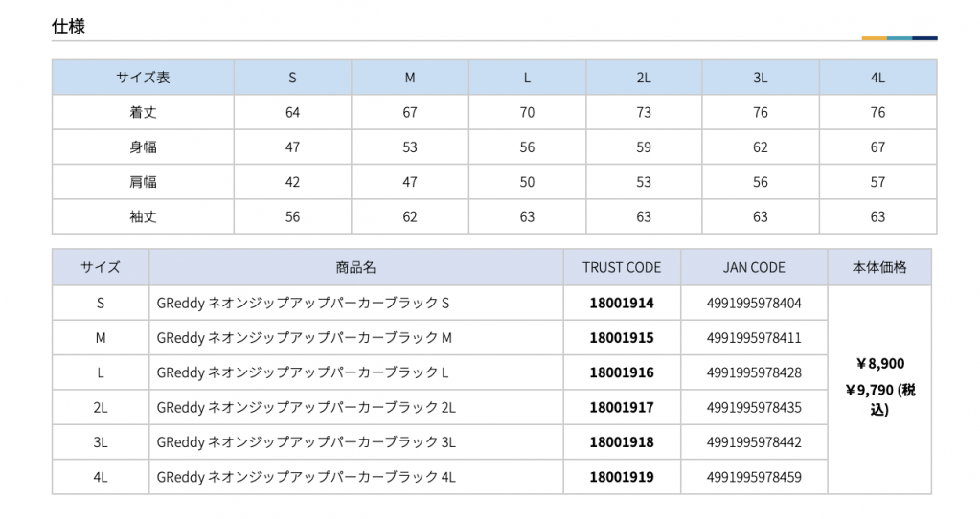Click the ¥8,900 base price
The image size is (980, 519).
[x=880, y=364]
